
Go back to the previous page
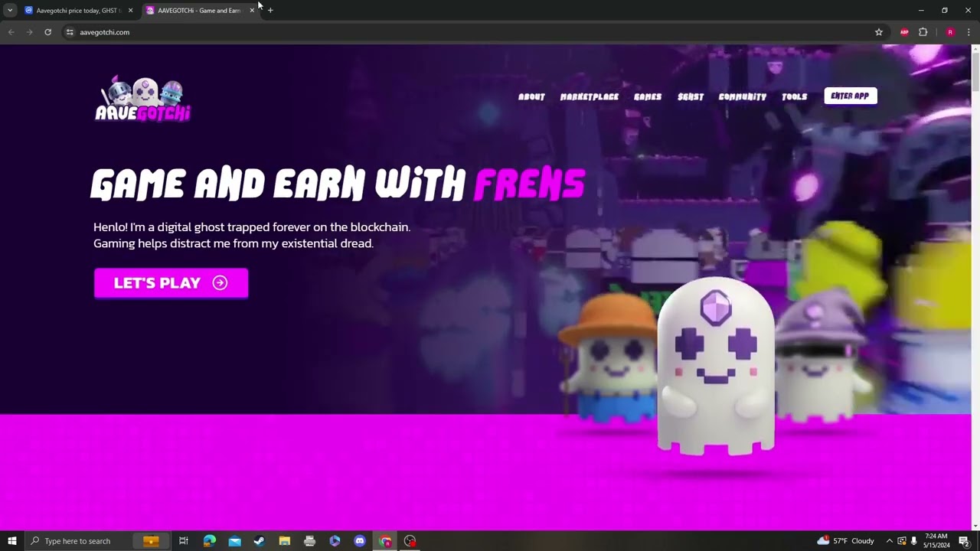(x=11, y=32)
